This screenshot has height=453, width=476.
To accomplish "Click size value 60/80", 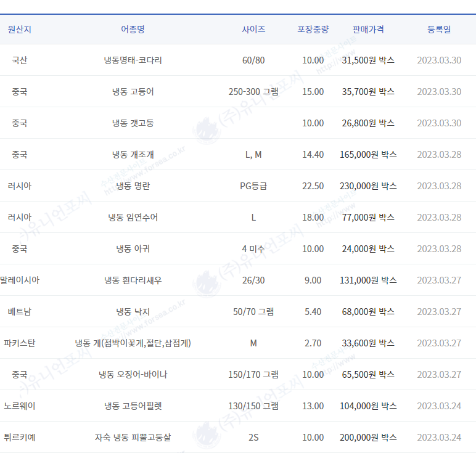I will tap(253, 60).
